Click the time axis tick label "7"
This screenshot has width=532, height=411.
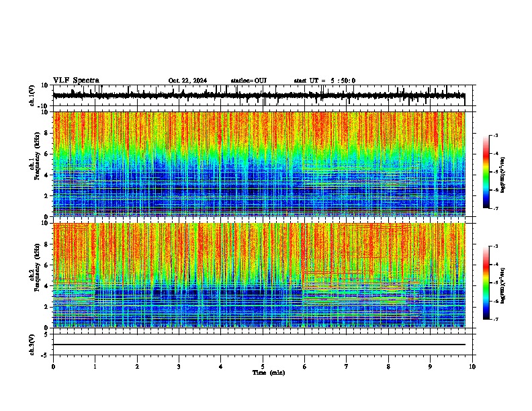pyautogui.click(x=347, y=367)
